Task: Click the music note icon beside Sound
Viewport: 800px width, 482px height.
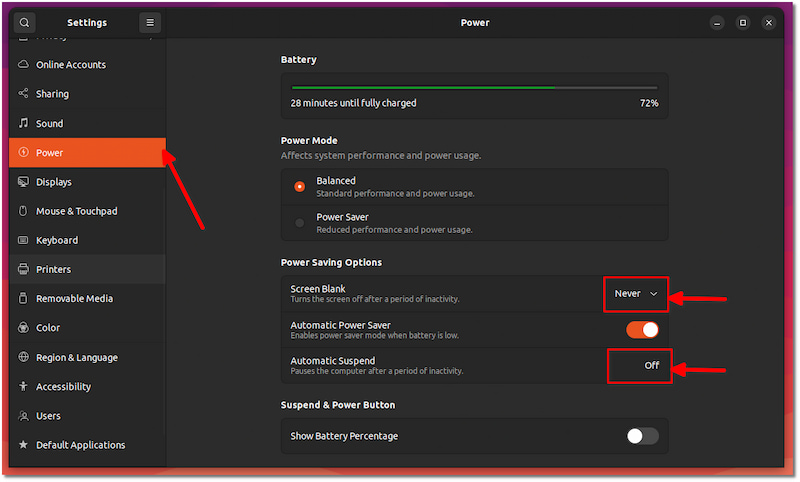Action: pos(23,123)
